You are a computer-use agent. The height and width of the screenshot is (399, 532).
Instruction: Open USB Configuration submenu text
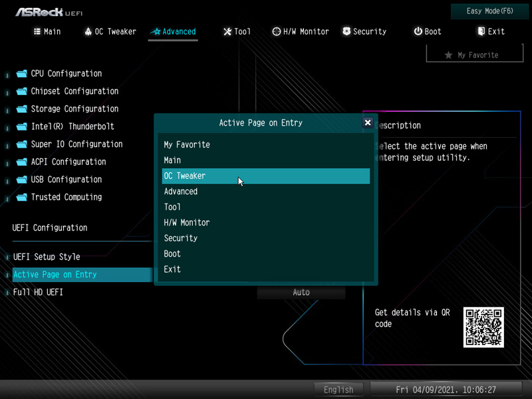click(66, 180)
